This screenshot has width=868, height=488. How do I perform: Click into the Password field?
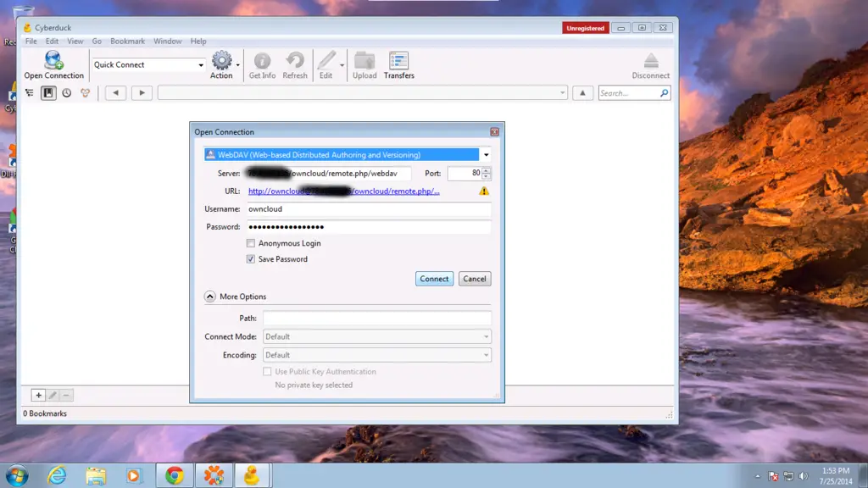click(x=368, y=227)
